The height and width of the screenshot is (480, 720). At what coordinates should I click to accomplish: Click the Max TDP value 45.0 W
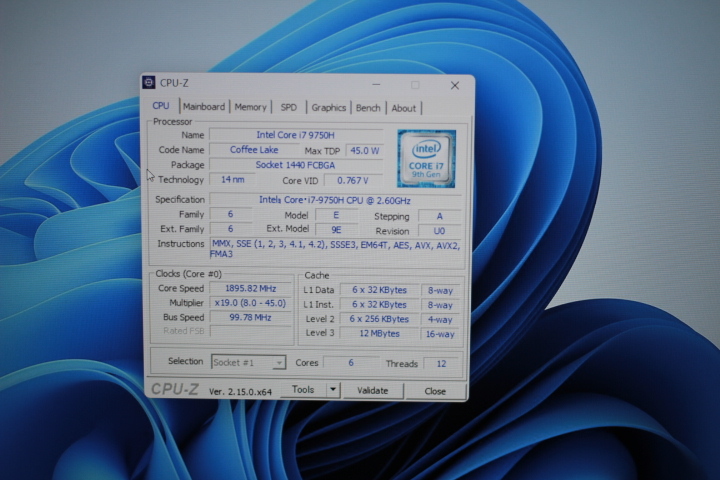[x=365, y=151]
